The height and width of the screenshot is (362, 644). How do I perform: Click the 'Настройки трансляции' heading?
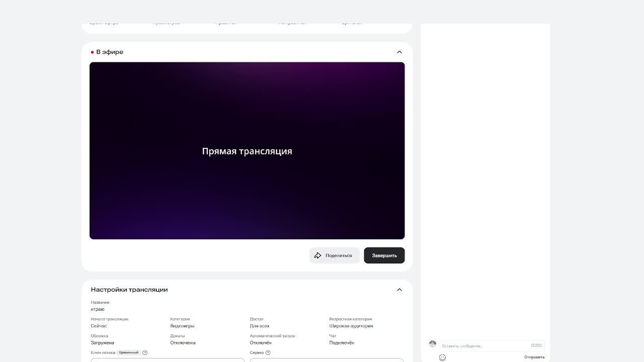click(129, 290)
